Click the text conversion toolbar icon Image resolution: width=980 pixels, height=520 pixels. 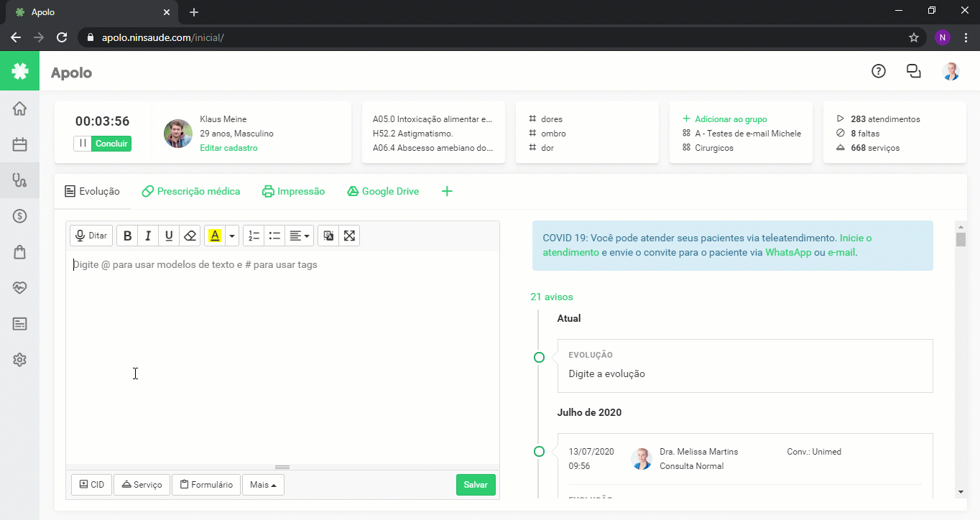(x=328, y=236)
